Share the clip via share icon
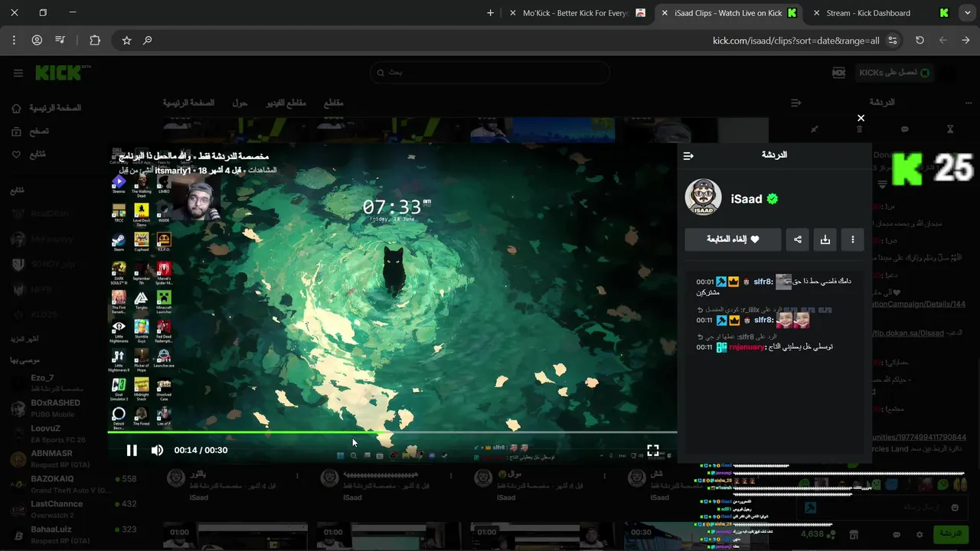This screenshot has width=980, height=551. click(x=798, y=240)
